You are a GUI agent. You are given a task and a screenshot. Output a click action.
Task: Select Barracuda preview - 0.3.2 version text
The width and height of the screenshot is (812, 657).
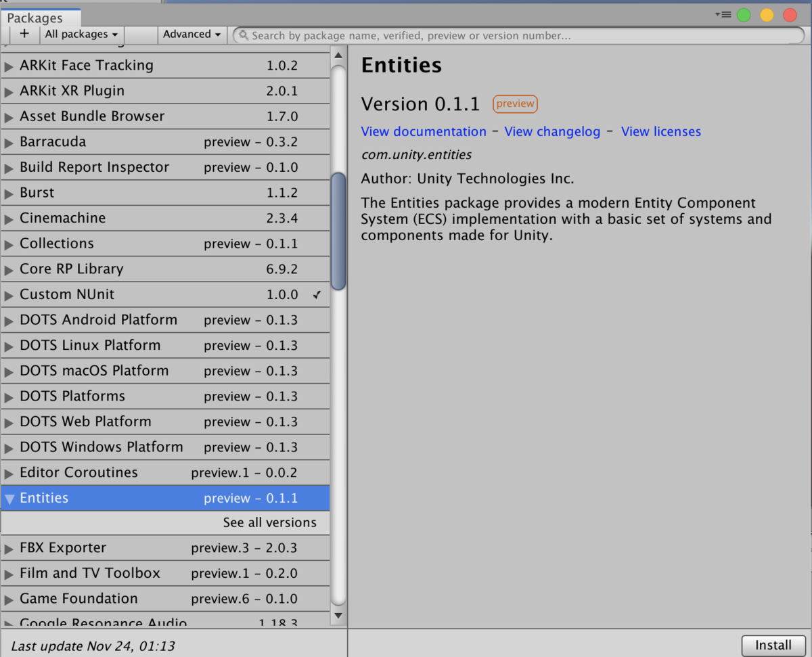[250, 142]
